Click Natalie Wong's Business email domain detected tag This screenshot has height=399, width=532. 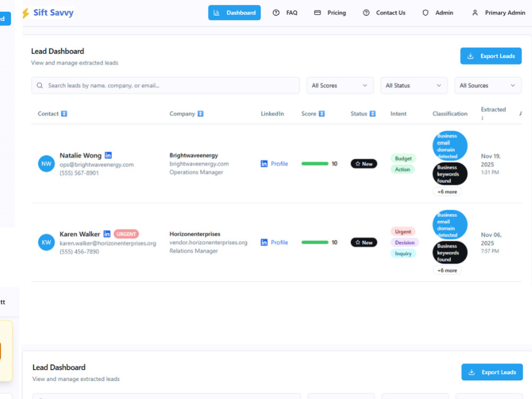tap(450, 146)
